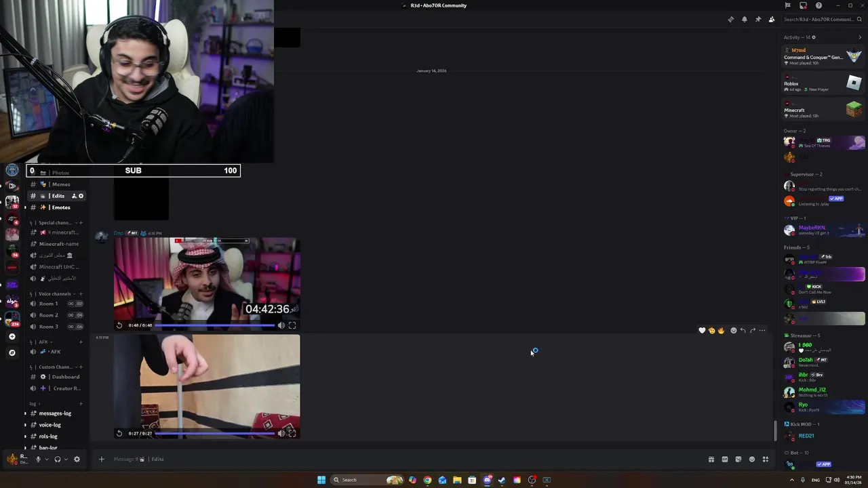Viewport: 868px width, 488px height.
Task: Show pinned messages
Action: [x=758, y=19]
